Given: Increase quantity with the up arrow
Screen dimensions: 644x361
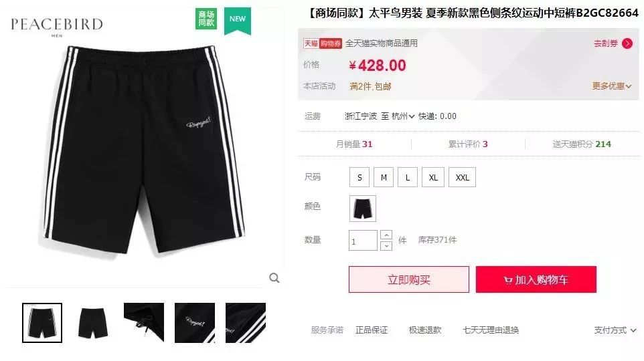Looking at the screenshot, I should pos(386,235).
